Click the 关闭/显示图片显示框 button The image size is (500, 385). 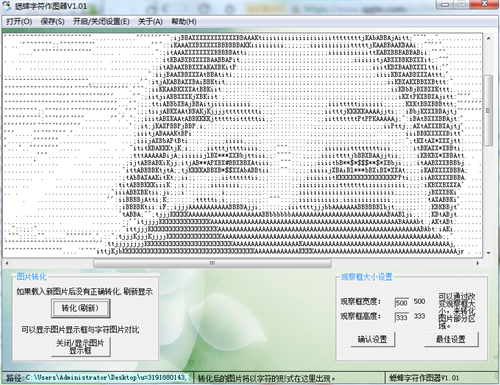coord(80,346)
